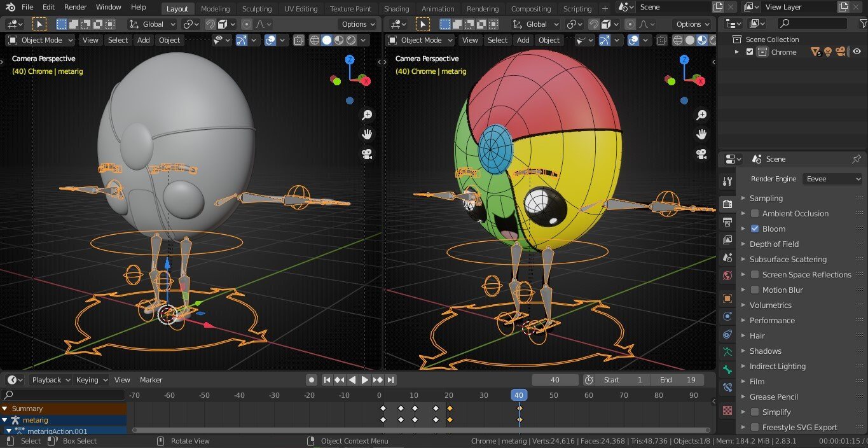The image size is (868, 448).
Task: Disable the Bloom checkbox
Action: click(755, 229)
